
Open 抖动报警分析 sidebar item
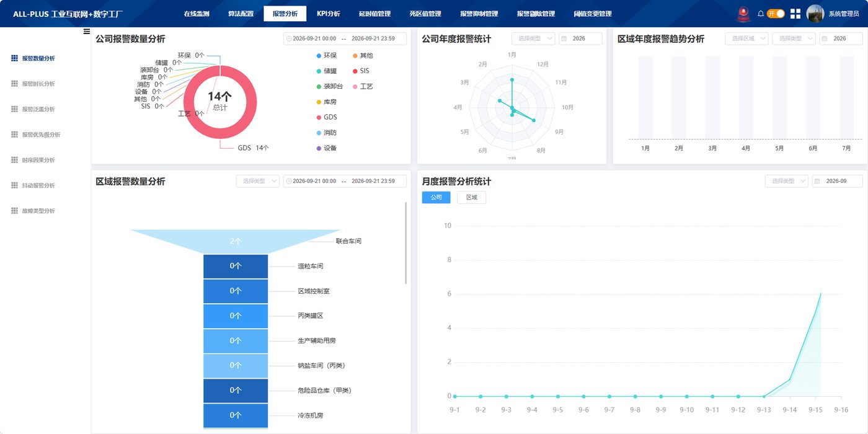(38, 185)
